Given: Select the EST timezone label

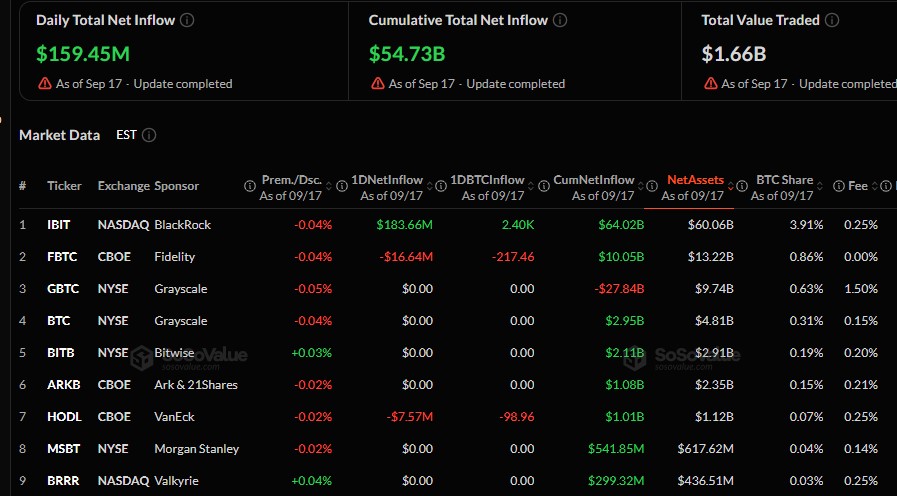Looking at the screenshot, I should (126, 135).
